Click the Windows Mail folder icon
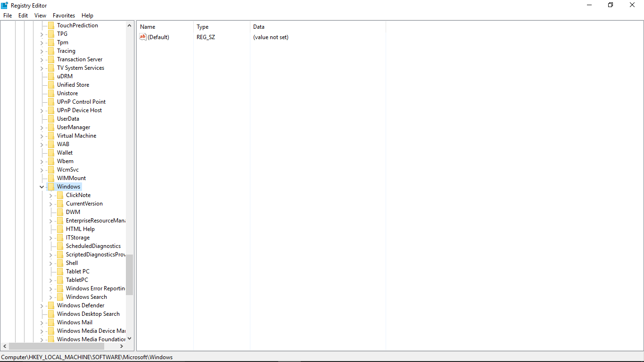 [51, 322]
